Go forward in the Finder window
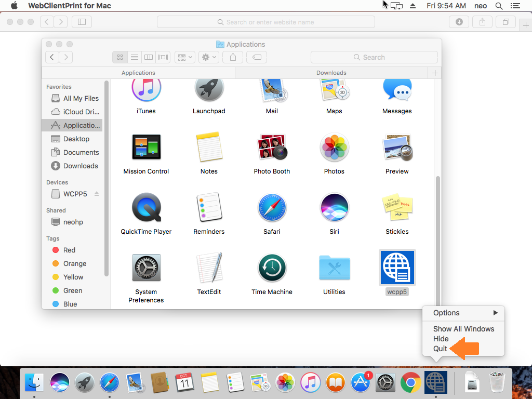The width and height of the screenshot is (532, 399). (x=66, y=57)
